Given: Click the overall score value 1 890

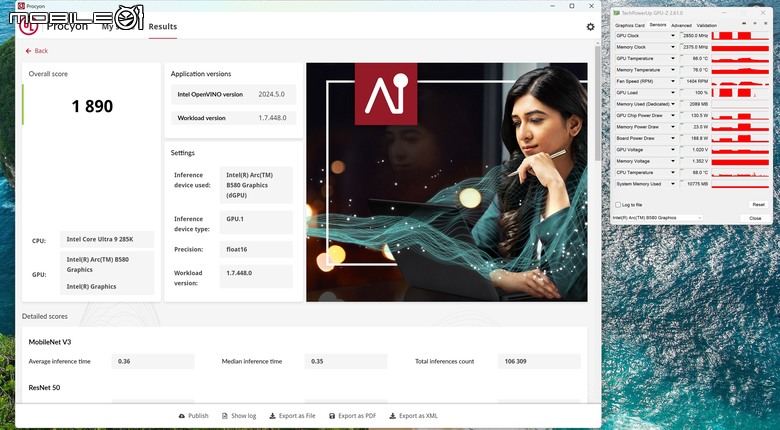Looking at the screenshot, I should 92,106.
